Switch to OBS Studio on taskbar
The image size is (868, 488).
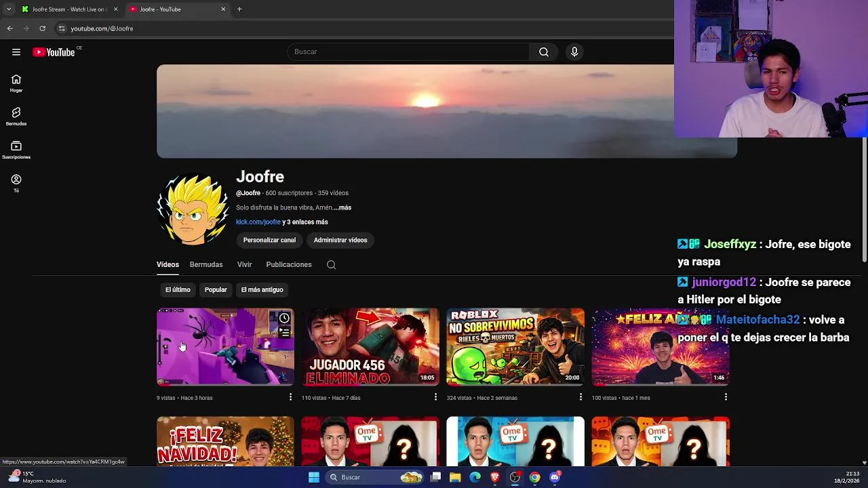pos(515,477)
